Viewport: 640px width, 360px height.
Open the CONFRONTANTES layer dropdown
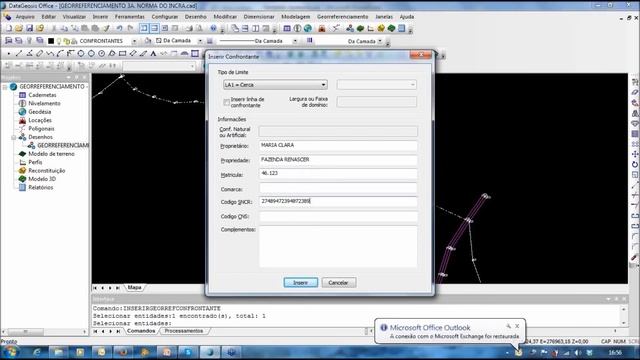pos(134,41)
